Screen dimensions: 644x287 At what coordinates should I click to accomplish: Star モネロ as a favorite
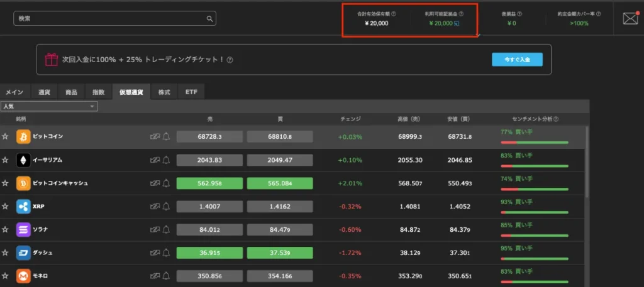coord(5,276)
